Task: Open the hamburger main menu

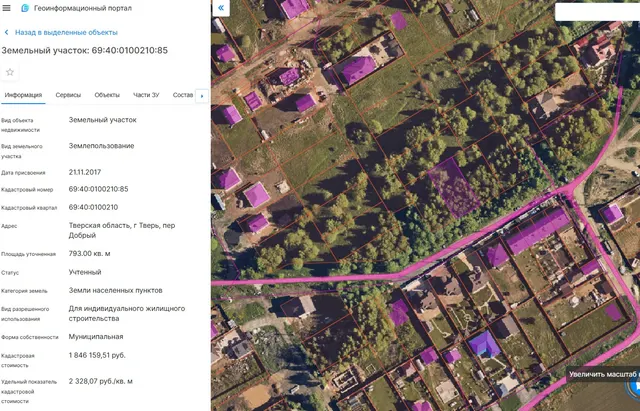Action: (x=7, y=8)
